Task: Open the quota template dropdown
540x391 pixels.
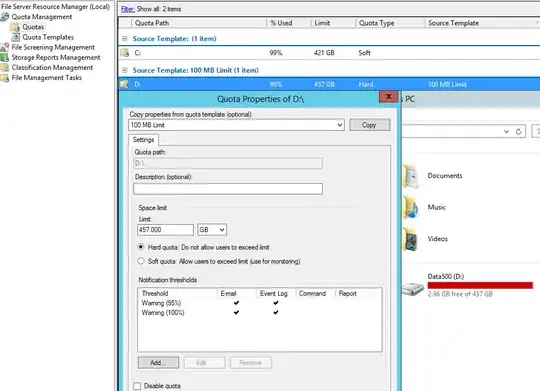Action: pos(340,125)
